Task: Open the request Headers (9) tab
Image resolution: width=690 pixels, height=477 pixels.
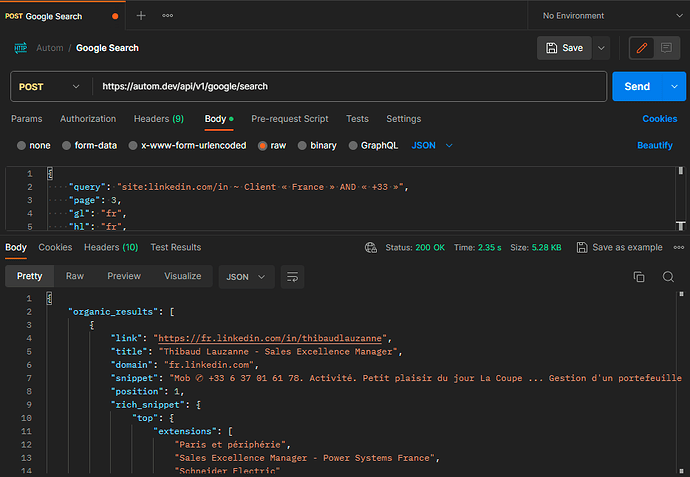Action: click(x=158, y=119)
